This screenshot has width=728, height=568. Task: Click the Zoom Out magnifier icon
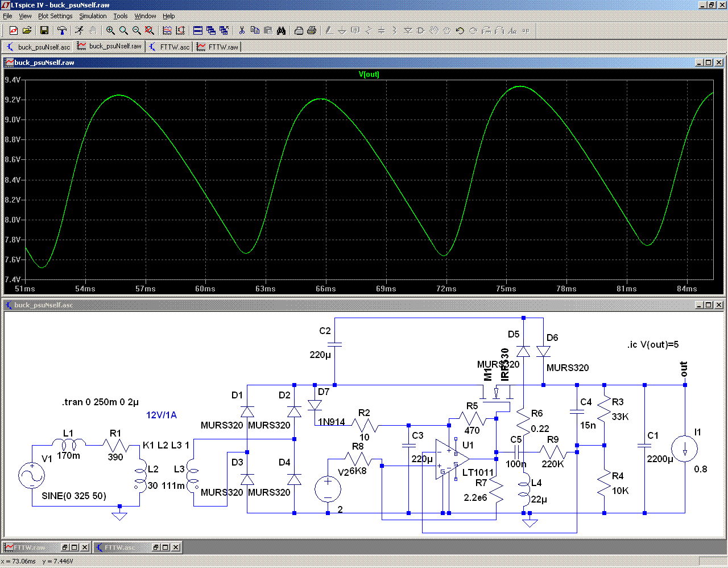coord(136,31)
